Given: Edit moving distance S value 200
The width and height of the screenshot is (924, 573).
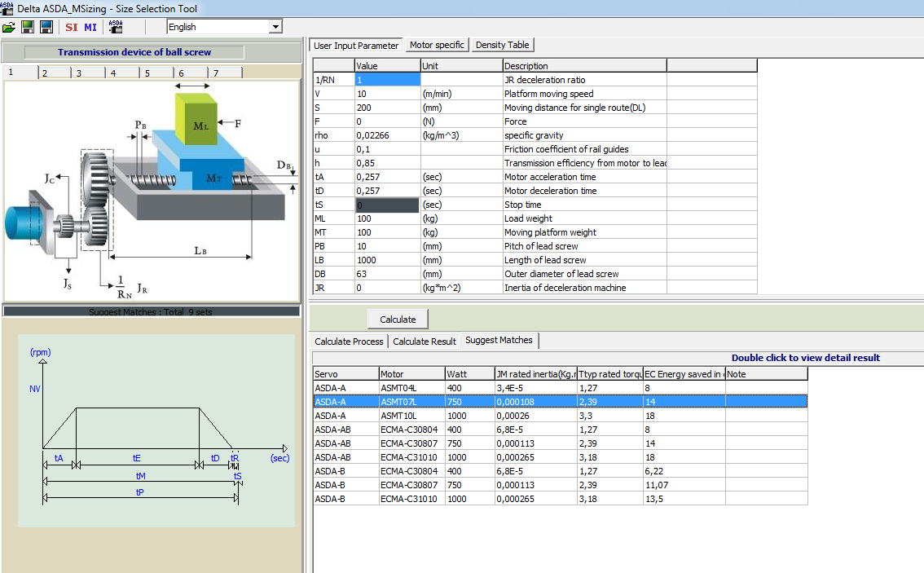Looking at the screenshot, I should [x=388, y=108].
